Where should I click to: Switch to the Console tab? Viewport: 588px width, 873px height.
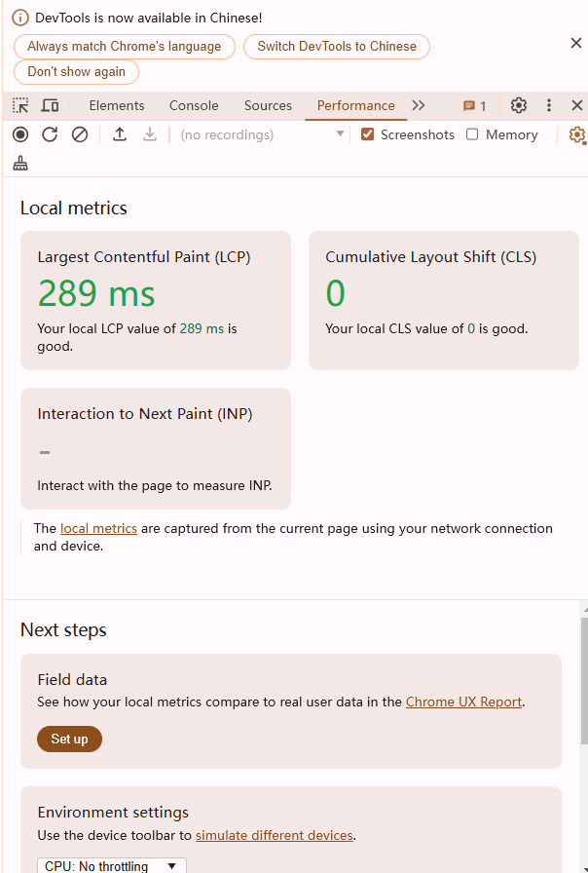pos(194,105)
